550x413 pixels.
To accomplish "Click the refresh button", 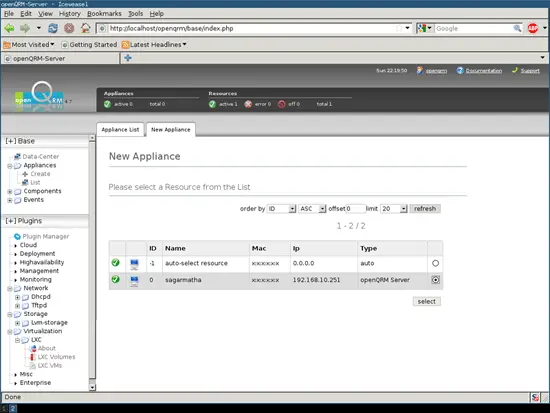I will pyautogui.click(x=425, y=209).
